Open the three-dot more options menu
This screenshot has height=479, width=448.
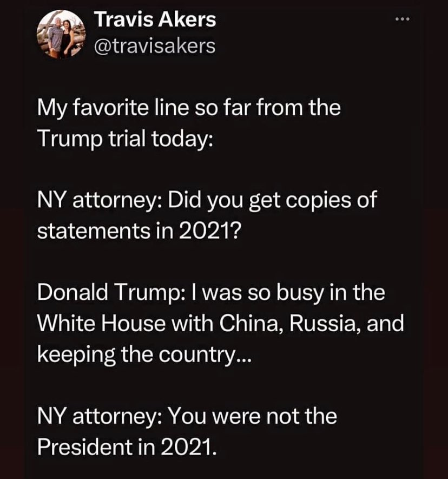coord(401,19)
